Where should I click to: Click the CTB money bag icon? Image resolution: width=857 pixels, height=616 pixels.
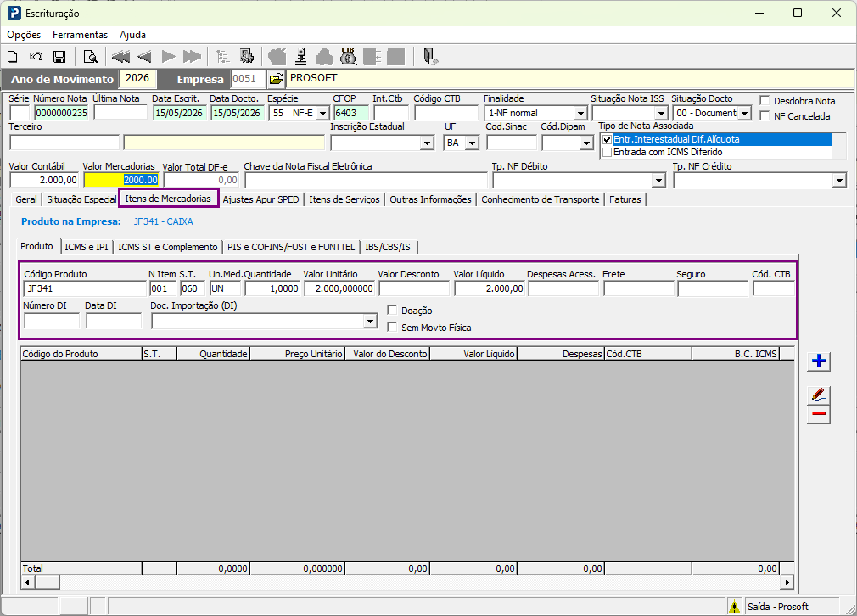tap(348, 57)
